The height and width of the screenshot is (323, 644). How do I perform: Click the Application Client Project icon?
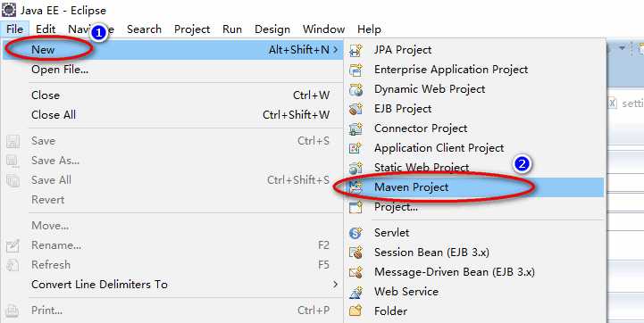tap(355, 148)
